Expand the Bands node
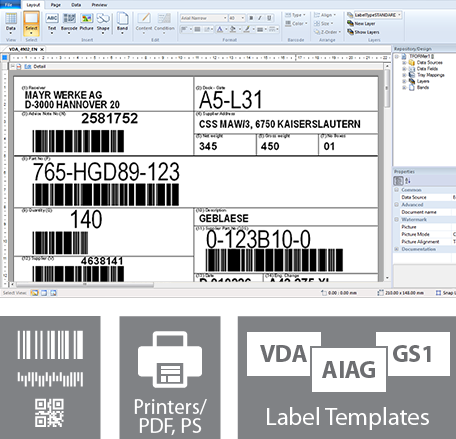 click(404, 87)
